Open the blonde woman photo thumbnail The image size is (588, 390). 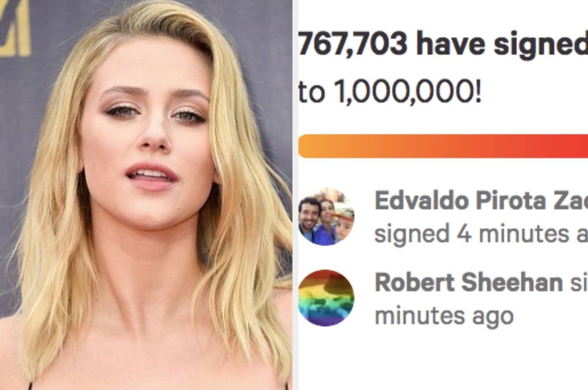pyautogui.click(x=146, y=195)
